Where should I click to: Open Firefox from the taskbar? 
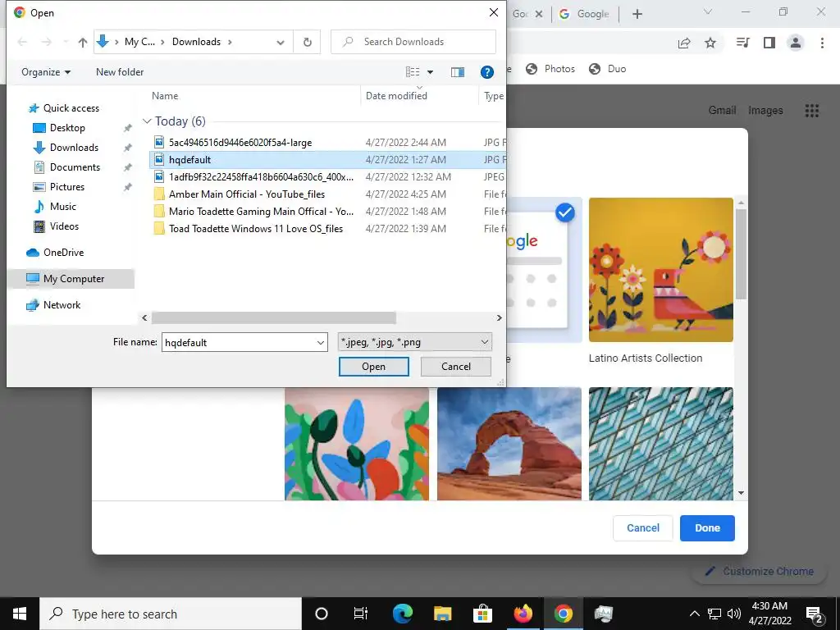click(523, 614)
